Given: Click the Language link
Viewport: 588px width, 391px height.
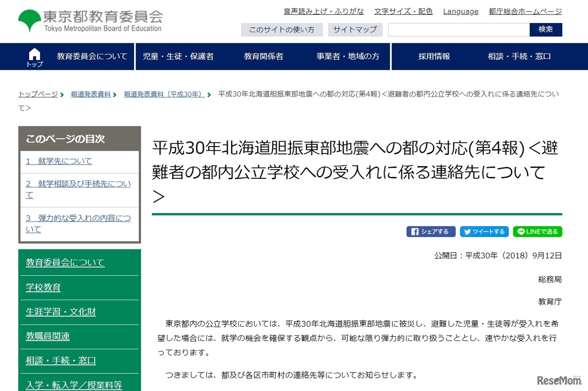Looking at the screenshot, I should [x=461, y=11].
